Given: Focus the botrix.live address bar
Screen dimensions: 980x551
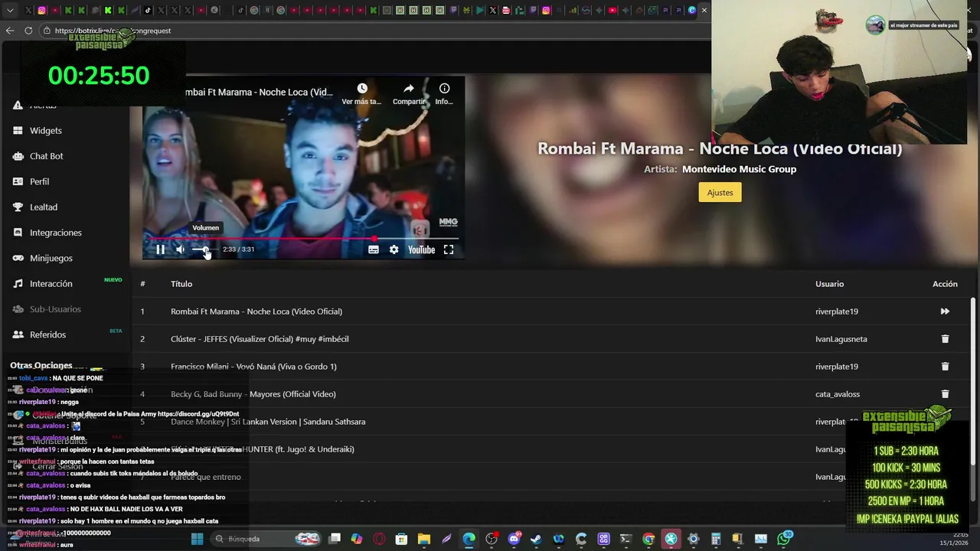Looking at the screenshot, I should click(x=375, y=31).
